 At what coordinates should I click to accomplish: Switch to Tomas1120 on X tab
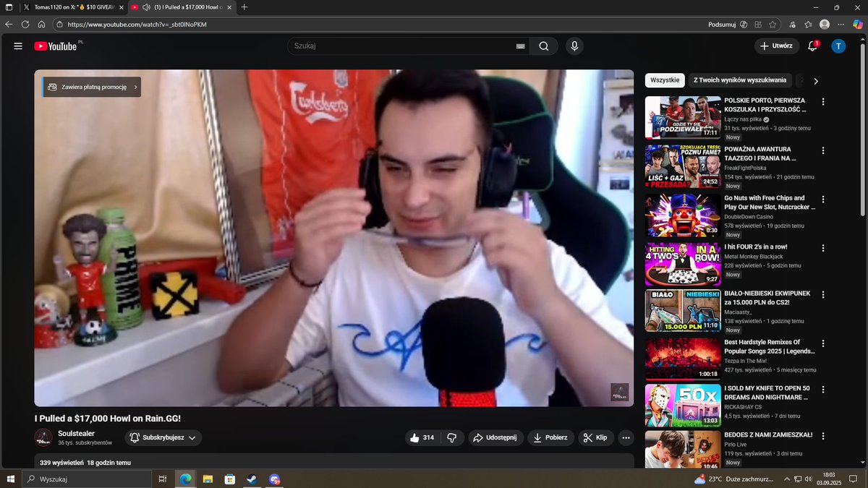pyautogui.click(x=74, y=7)
